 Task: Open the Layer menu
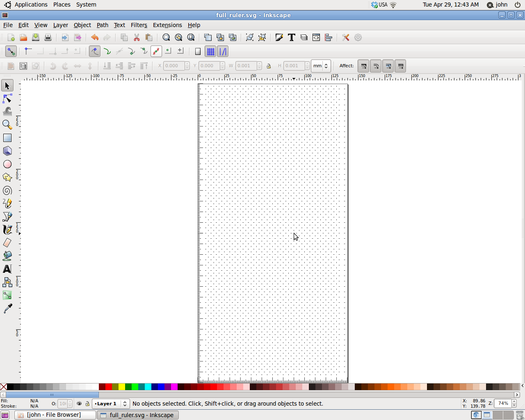60,25
